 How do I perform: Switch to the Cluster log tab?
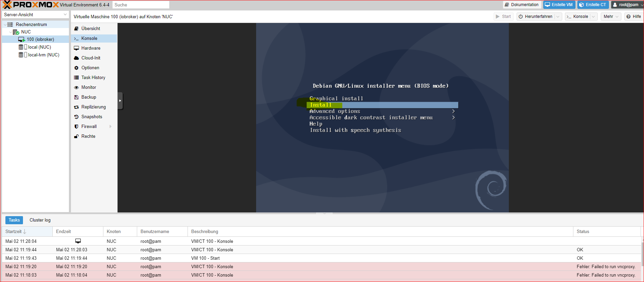click(40, 220)
